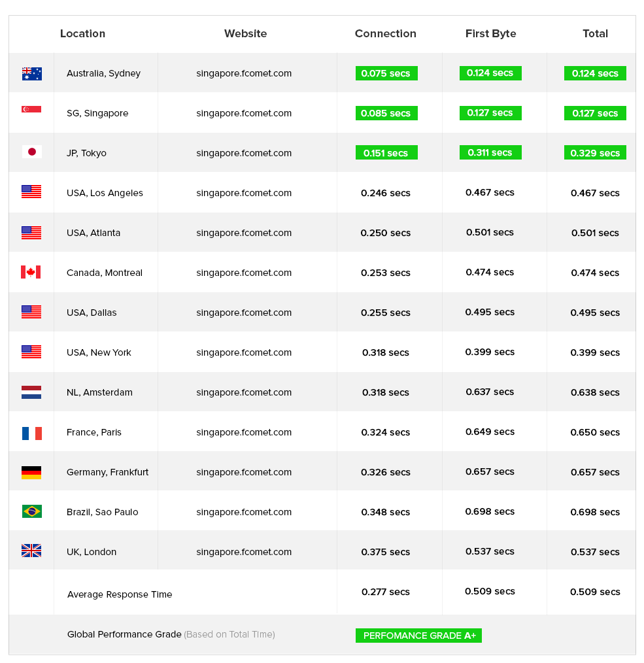Screen dimensions: 644x663
Task: Click the First Byte column header
Action: point(490,34)
